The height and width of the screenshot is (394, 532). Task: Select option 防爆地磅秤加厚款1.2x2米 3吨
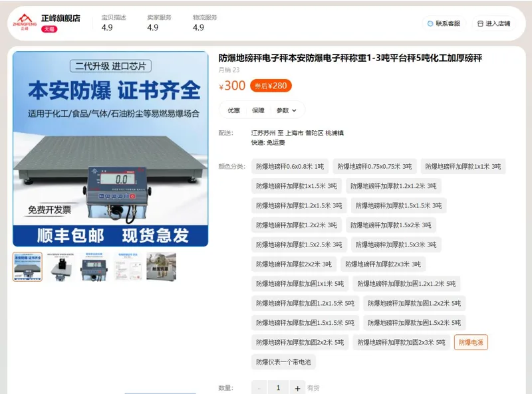tap(297, 225)
